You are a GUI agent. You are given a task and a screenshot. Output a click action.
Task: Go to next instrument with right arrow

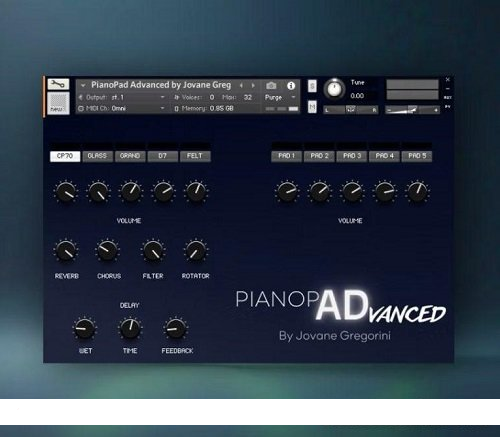pos(253,86)
